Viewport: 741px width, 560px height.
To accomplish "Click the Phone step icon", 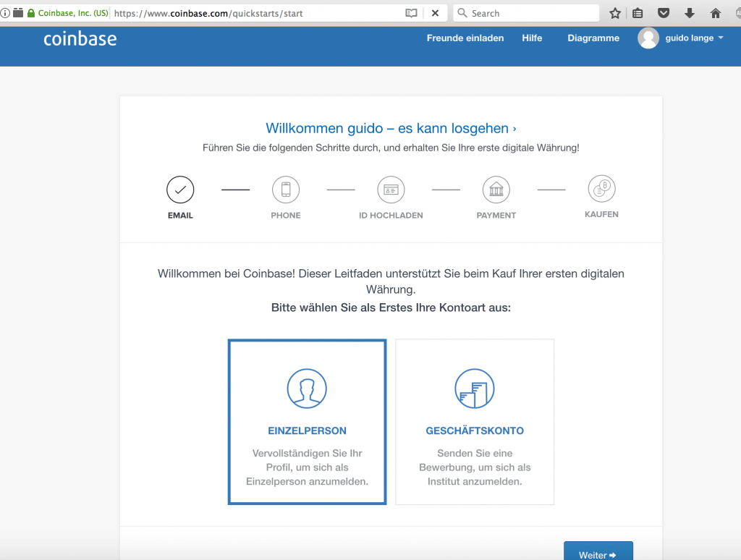I will [x=285, y=190].
